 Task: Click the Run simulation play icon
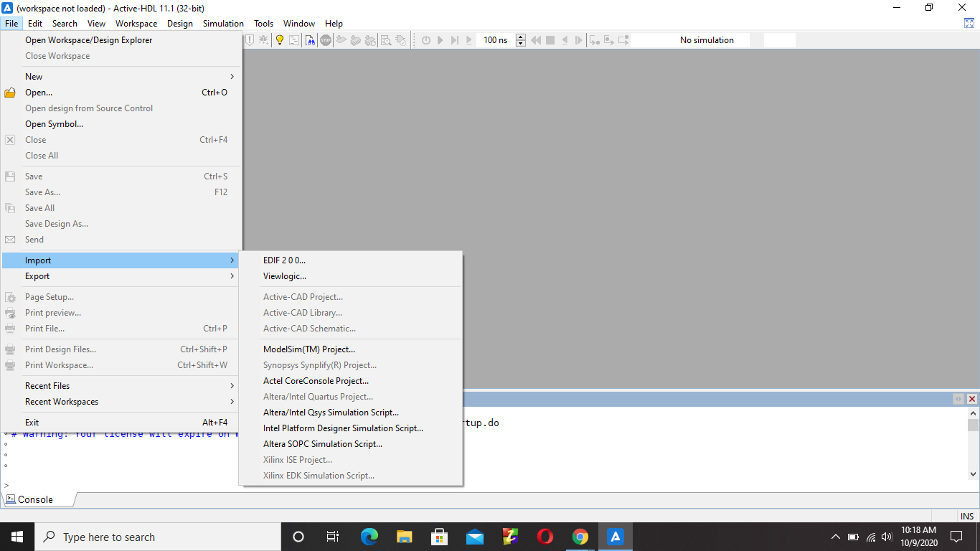click(440, 40)
